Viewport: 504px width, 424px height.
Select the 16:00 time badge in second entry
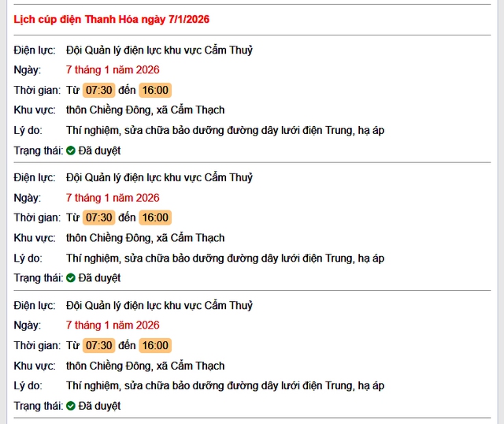(x=155, y=218)
